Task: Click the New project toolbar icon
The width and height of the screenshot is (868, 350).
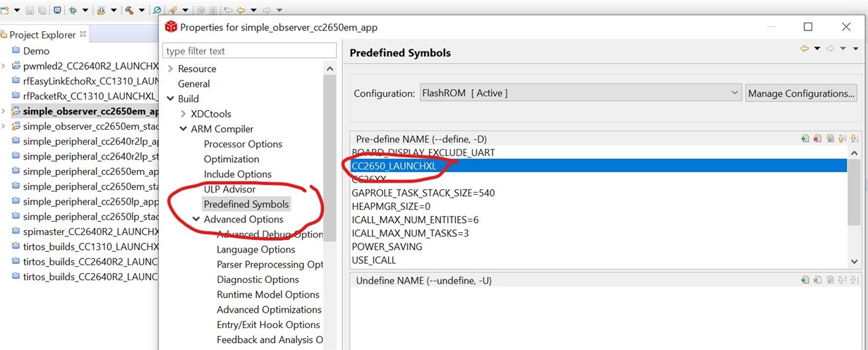Action: tap(4, 11)
